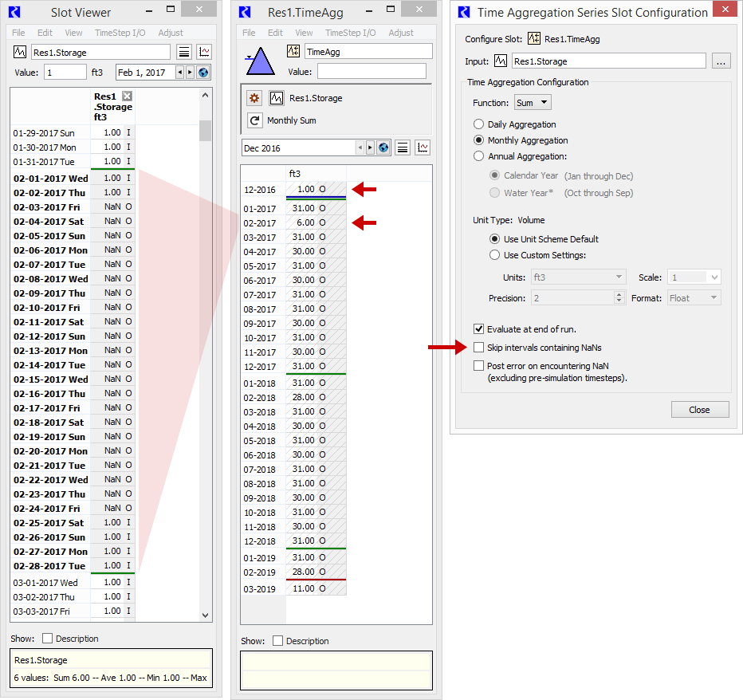
Task: Open the plot icon in Slot Viewer toolbar
Action: click(204, 52)
